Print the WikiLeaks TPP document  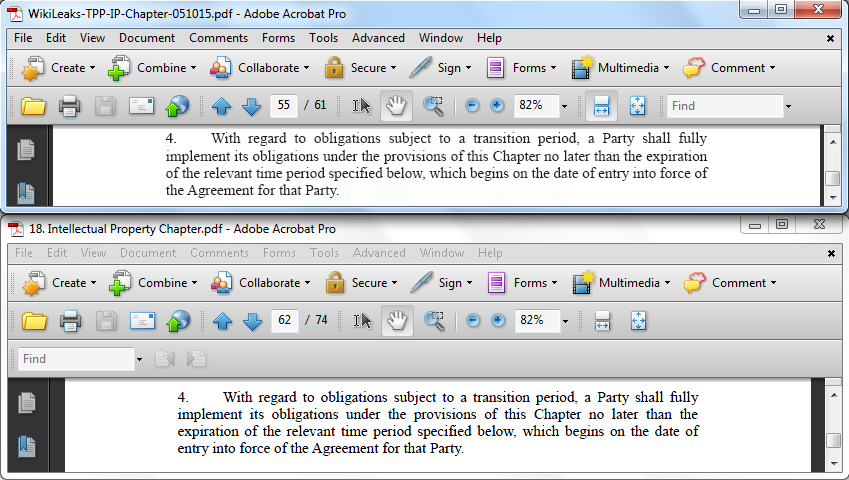[69, 106]
